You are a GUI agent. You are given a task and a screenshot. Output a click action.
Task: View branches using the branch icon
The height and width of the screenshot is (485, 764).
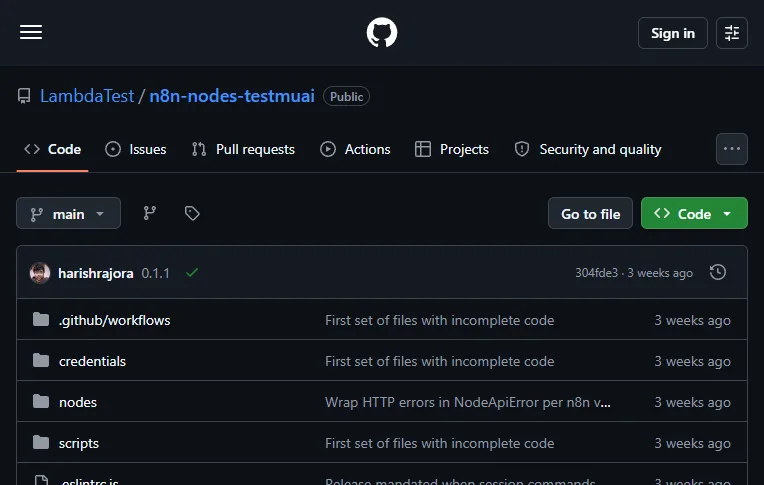[x=150, y=213]
